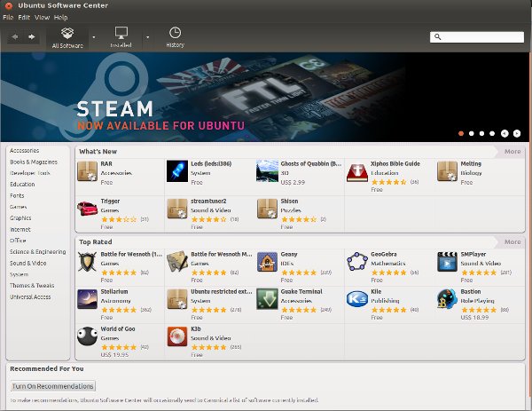Image resolution: width=532 pixels, height=411 pixels.
Task: Click the Melting package icon
Action: 447,171
